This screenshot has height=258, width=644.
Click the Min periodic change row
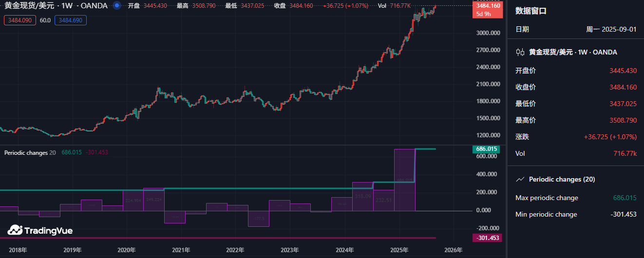[576, 214]
